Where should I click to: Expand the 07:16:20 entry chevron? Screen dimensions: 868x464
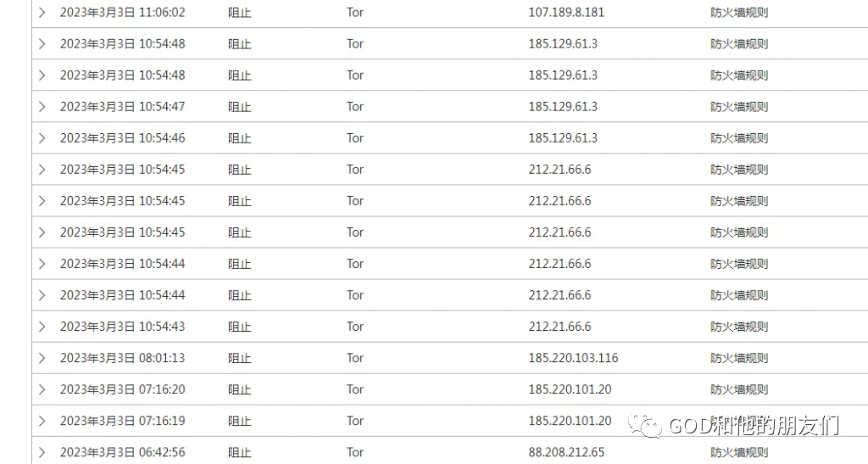click(42, 389)
